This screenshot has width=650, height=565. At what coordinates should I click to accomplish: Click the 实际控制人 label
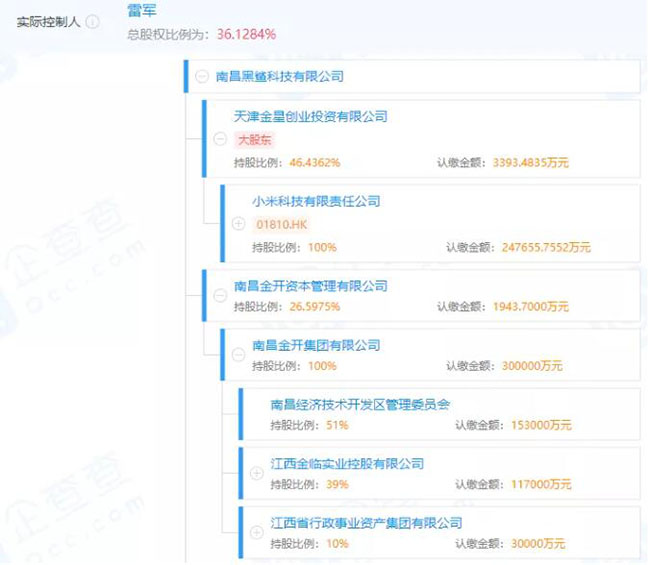[x=48, y=22]
